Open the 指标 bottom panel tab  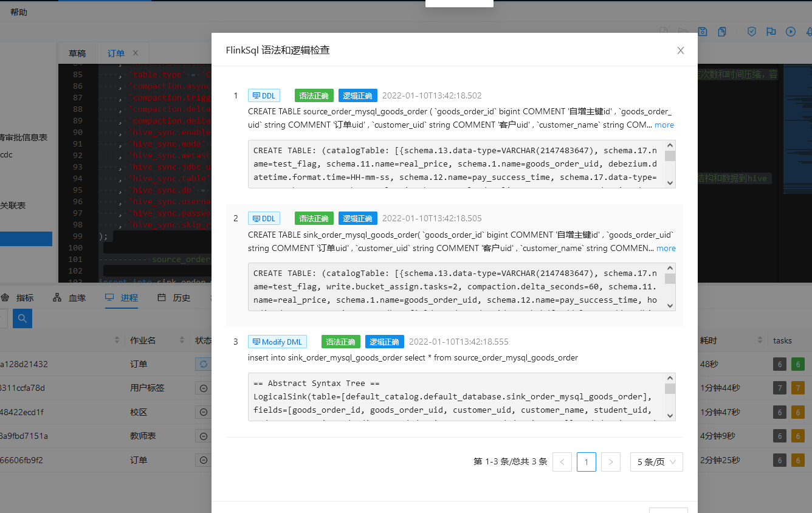tap(17, 298)
